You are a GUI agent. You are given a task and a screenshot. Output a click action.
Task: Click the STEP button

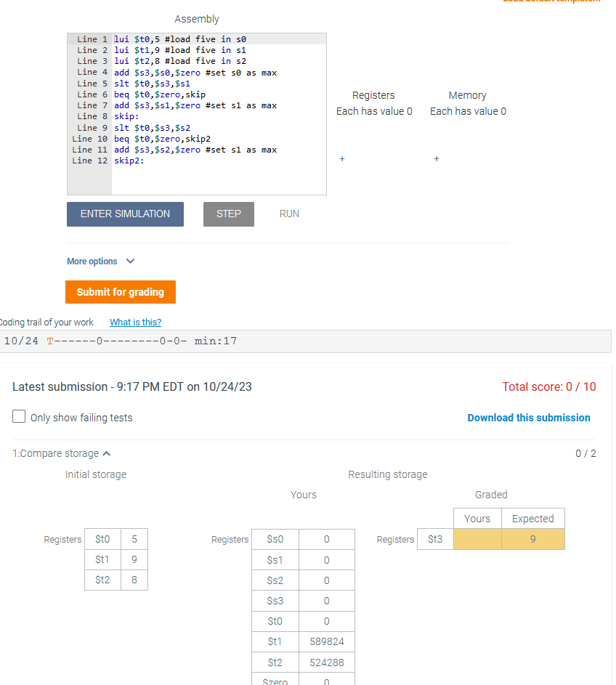(228, 214)
